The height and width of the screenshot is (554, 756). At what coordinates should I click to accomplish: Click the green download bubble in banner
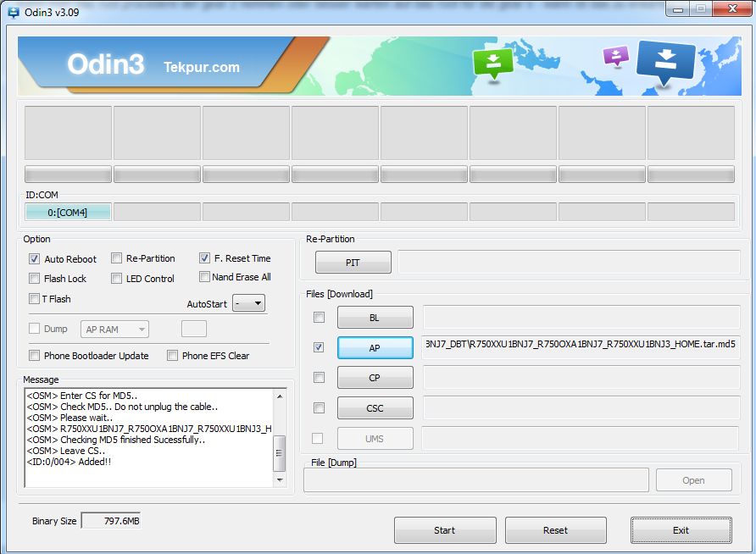click(492, 63)
